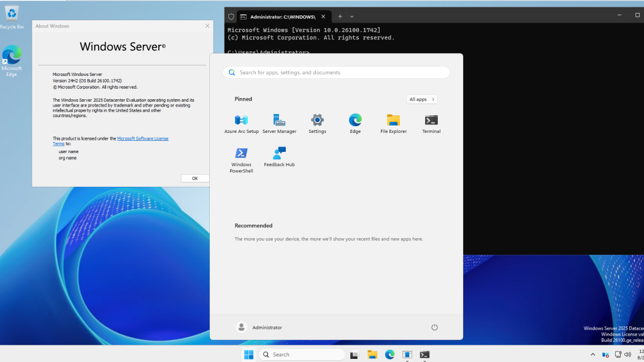The image size is (644, 362).
Task: Open Windows PowerShell pinned app
Action: (242, 160)
